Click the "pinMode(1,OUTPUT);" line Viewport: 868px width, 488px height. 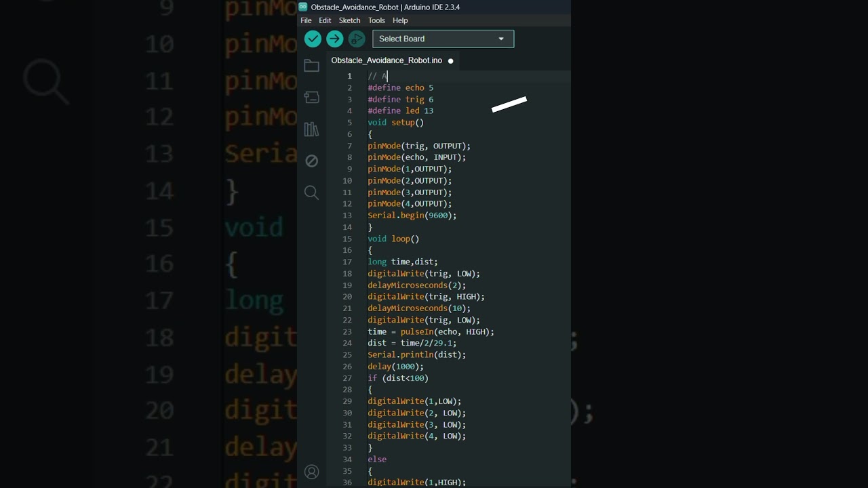(410, 169)
